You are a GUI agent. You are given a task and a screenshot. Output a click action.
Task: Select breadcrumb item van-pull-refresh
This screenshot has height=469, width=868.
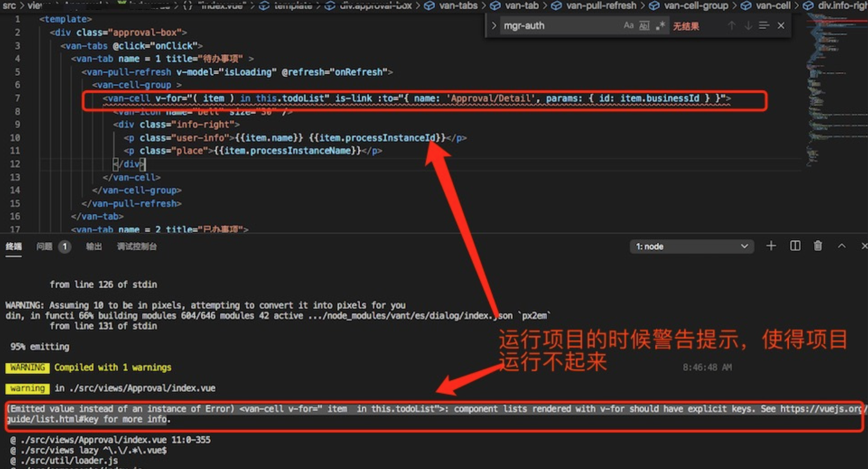click(601, 5)
